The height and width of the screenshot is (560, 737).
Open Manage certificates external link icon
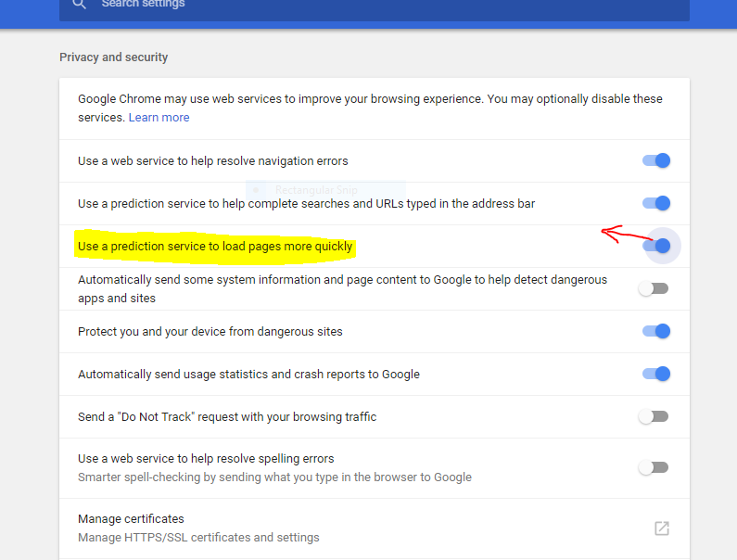point(661,528)
